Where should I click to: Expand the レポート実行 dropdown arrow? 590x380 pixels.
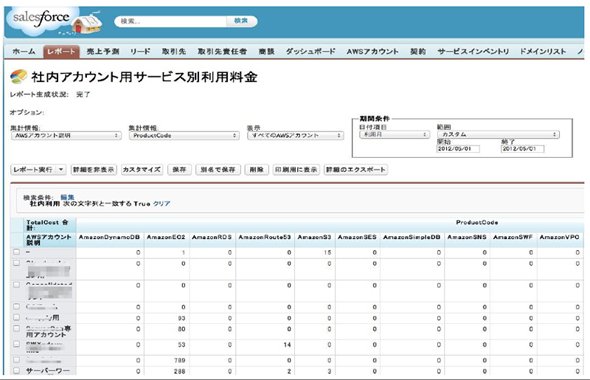(x=61, y=170)
